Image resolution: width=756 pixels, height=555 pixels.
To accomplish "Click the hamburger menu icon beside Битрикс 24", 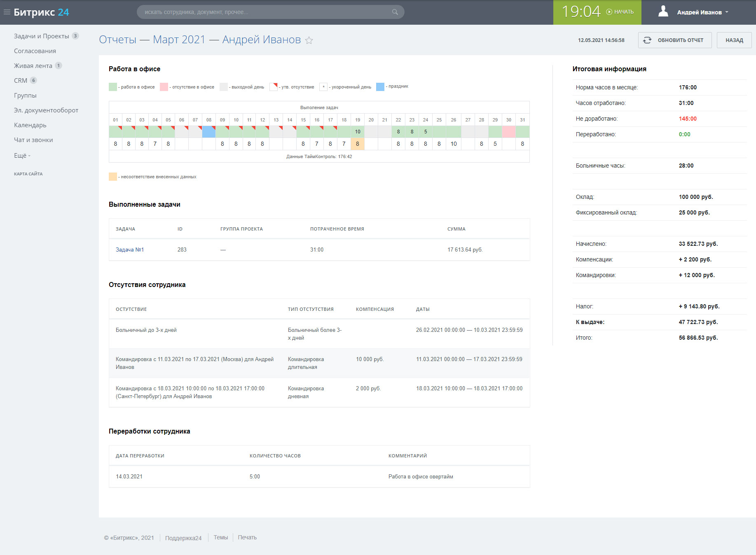I will [x=7, y=12].
